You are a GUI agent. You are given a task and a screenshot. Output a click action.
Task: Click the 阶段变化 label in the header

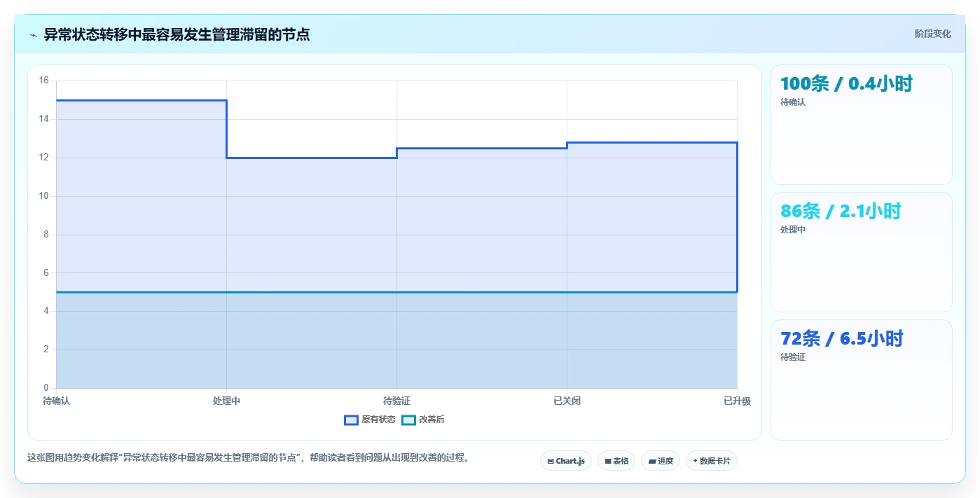coord(932,34)
